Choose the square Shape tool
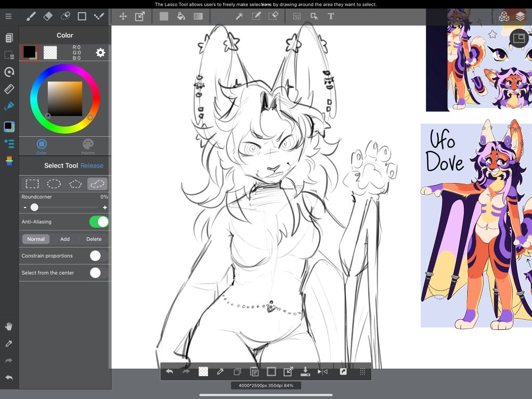This screenshot has height=399, width=532. click(82, 16)
